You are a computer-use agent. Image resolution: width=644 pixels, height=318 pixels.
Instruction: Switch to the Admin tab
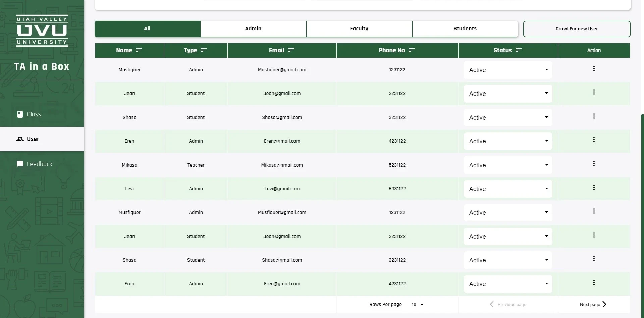click(253, 29)
